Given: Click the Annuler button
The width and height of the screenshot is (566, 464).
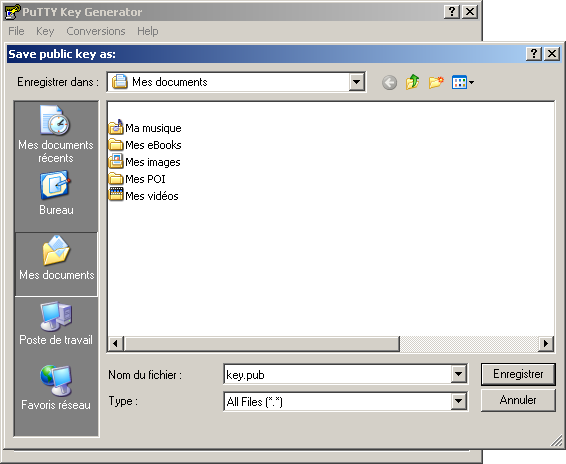Looking at the screenshot, I should coord(518,400).
